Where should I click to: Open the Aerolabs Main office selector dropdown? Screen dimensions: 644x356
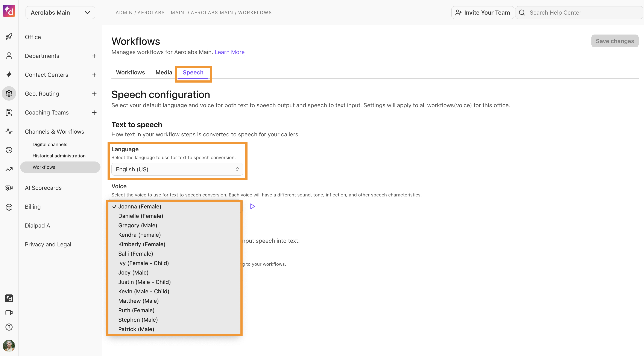(60, 12)
